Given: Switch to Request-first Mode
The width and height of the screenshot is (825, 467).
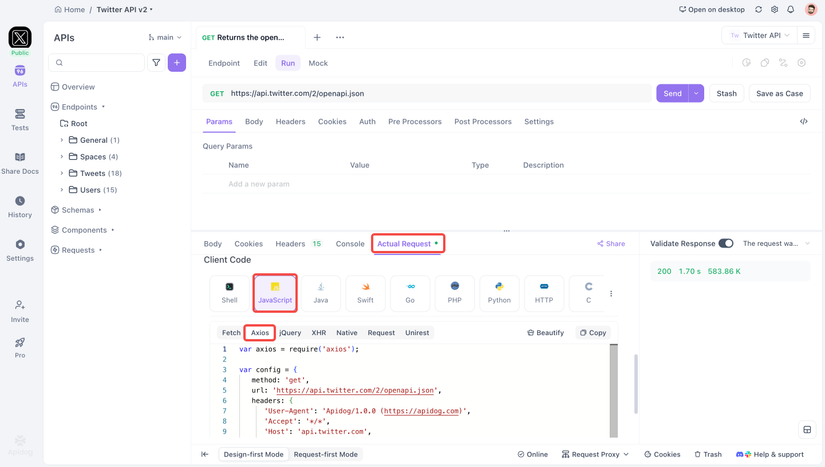Looking at the screenshot, I should 326,454.
